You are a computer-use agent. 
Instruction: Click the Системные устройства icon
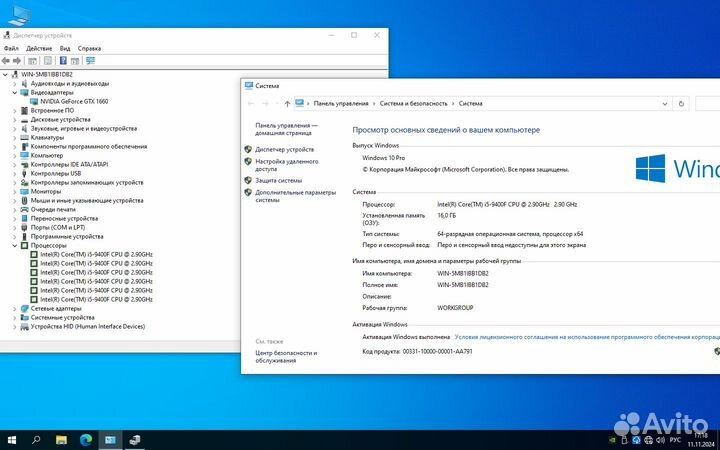pos(24,317)
